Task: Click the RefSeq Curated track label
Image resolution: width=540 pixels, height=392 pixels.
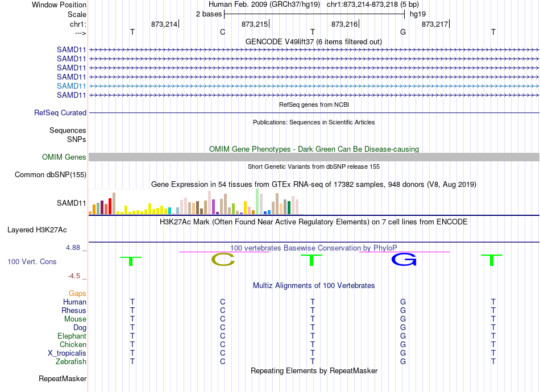Action: tap(60, 113)
